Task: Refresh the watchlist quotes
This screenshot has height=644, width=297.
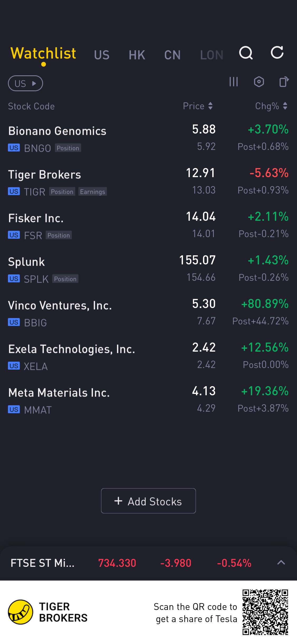Action: tap(277, 53)
